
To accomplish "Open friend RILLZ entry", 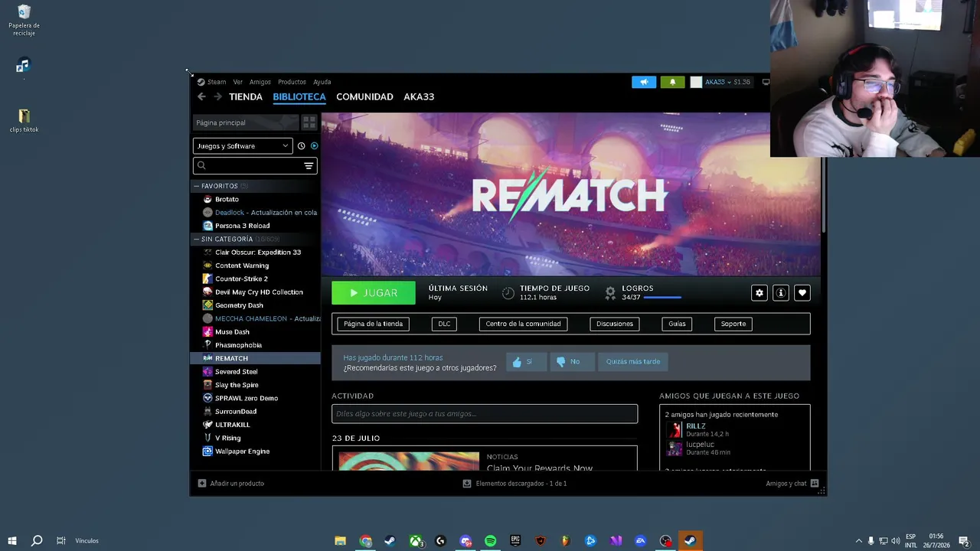I will tap(698, 429).
